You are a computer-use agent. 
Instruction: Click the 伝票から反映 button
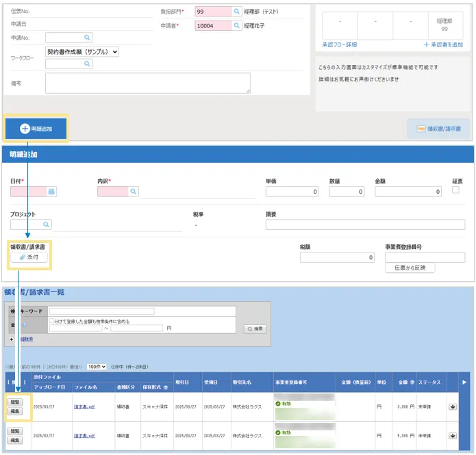click(x=410, y=268)
